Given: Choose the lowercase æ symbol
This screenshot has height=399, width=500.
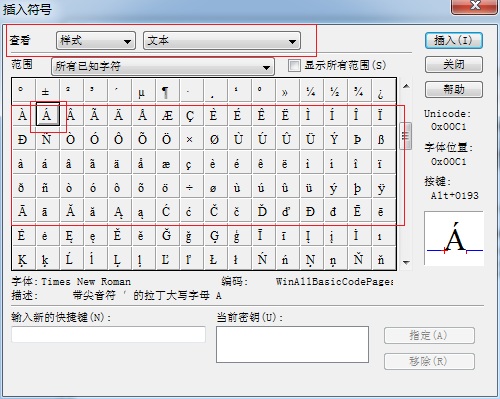Looking at the screenshot, I should click(167, 162).
